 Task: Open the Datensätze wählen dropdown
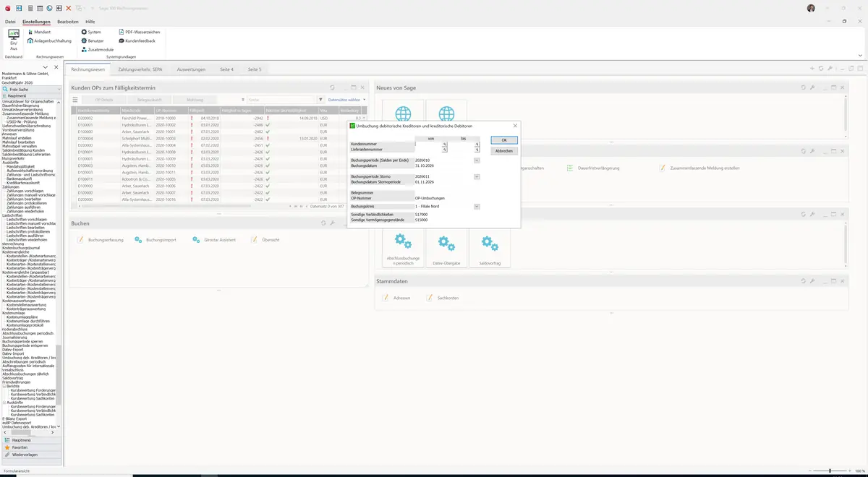tap(346, 100)
